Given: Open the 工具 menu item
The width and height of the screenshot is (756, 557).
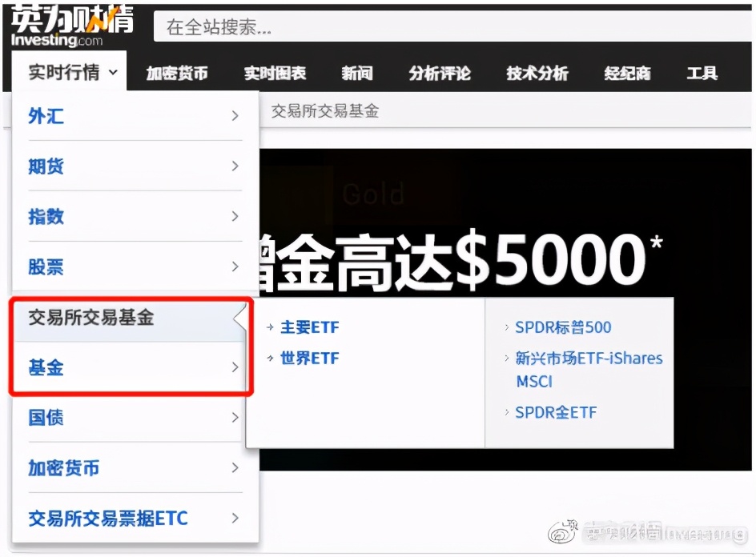Looking at the screenshot, I should pos(702,73).
